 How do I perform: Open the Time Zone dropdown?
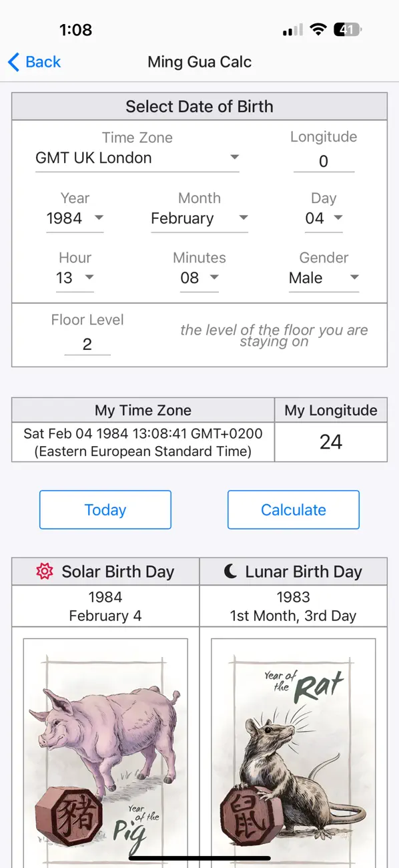click(137, 158)
